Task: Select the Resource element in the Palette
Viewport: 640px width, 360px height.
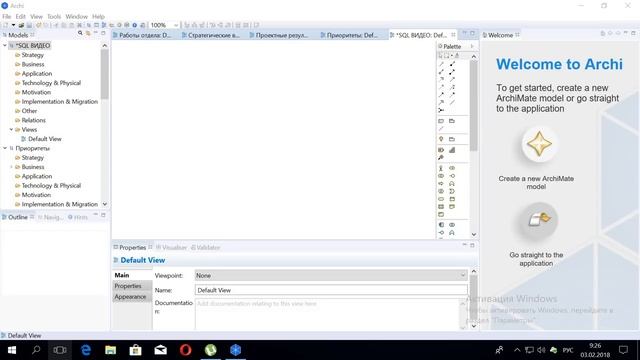Action: point(441,150)
